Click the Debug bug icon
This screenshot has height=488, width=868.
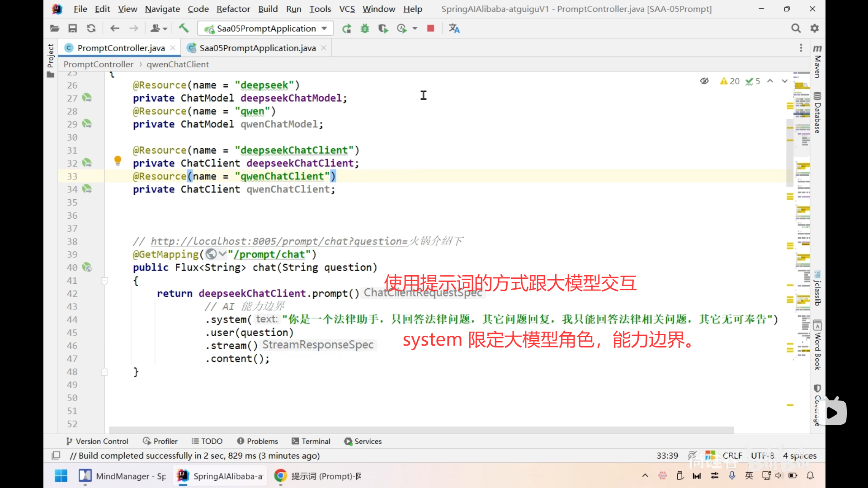tap(365, 28)
